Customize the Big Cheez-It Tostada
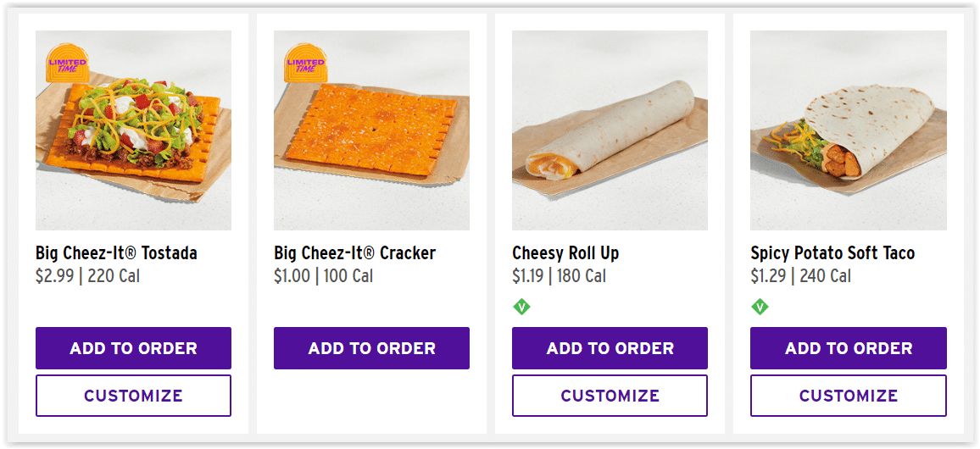Image resolution: width=980 pixels, height=449 pixels. pos(133,396)
